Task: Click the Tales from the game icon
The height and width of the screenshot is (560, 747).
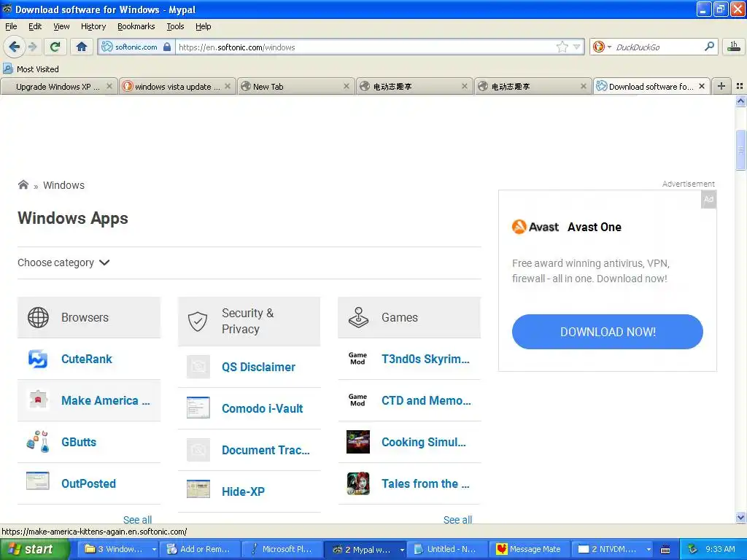Action: (358, 483)
